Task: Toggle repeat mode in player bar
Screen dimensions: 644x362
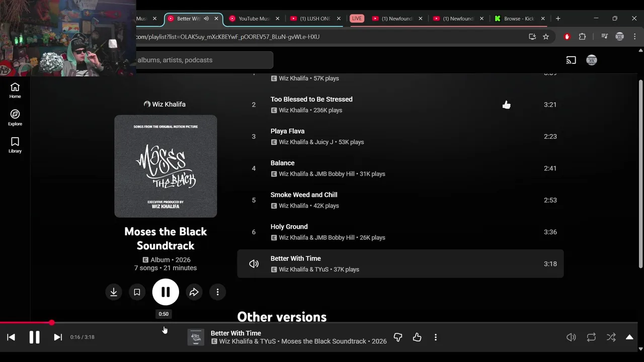Action: tap(591, 337)
